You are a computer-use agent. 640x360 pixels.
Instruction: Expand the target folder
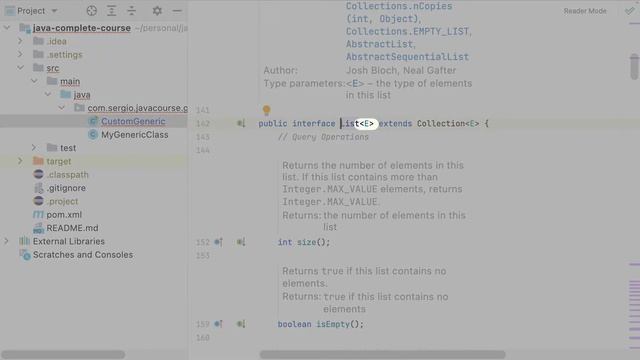[x=20, y=161]
